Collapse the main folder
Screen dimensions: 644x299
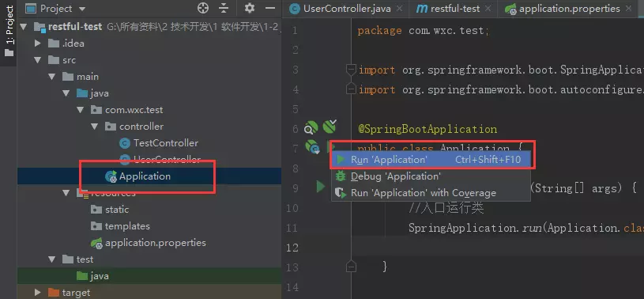click(x=51, y=77)
